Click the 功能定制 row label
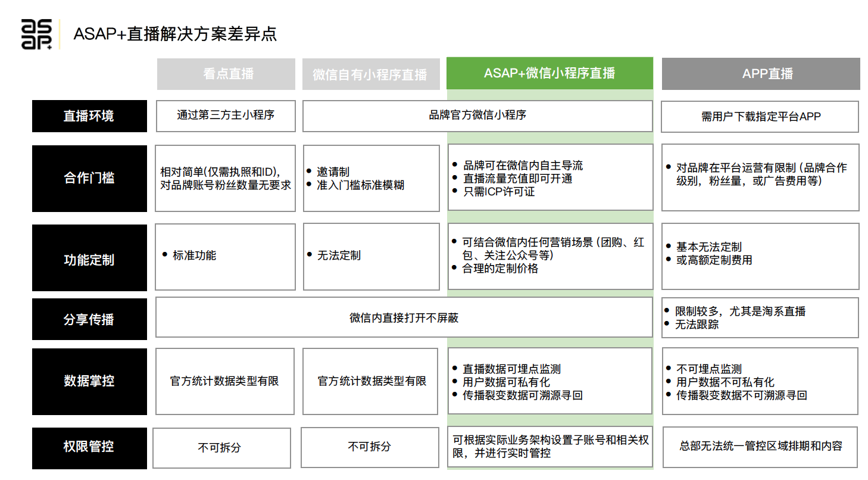The height and width of the screenshot is (480, 868). coord(89,260)
